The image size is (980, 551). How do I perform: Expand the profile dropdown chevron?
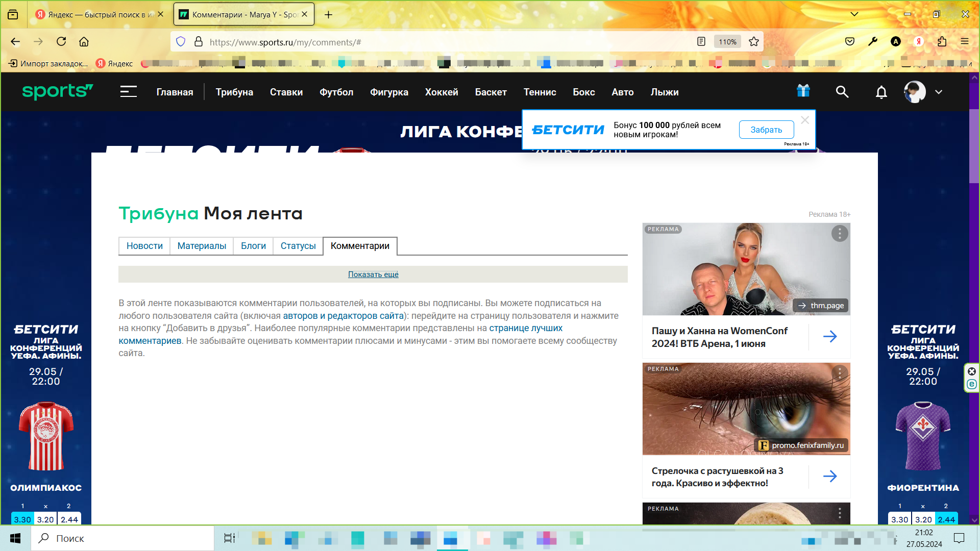point(939,92)
